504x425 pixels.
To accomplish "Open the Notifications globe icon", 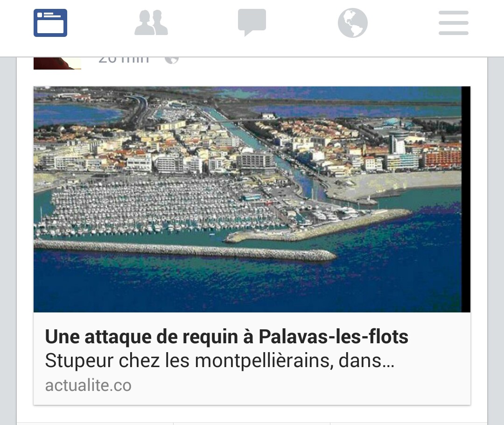I will click(x=353, y=23).
